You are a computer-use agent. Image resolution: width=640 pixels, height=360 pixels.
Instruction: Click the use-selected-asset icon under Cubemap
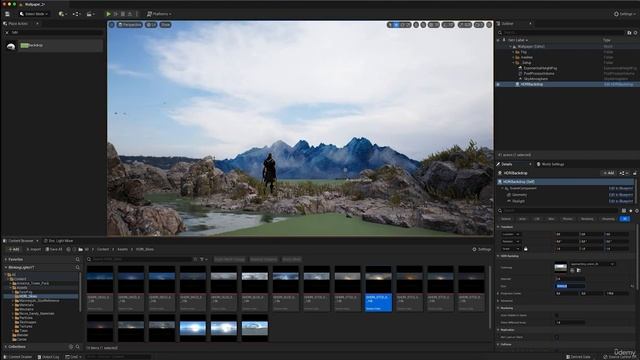[572, 270]
